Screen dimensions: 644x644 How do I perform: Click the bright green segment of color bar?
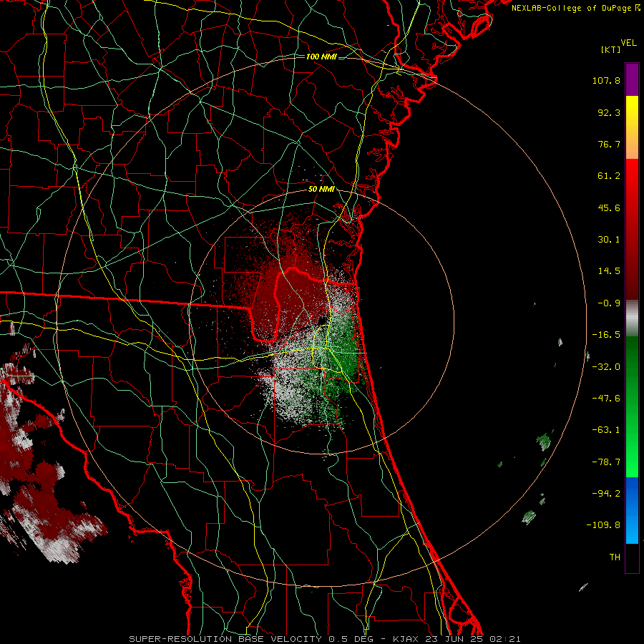point(632,406)
